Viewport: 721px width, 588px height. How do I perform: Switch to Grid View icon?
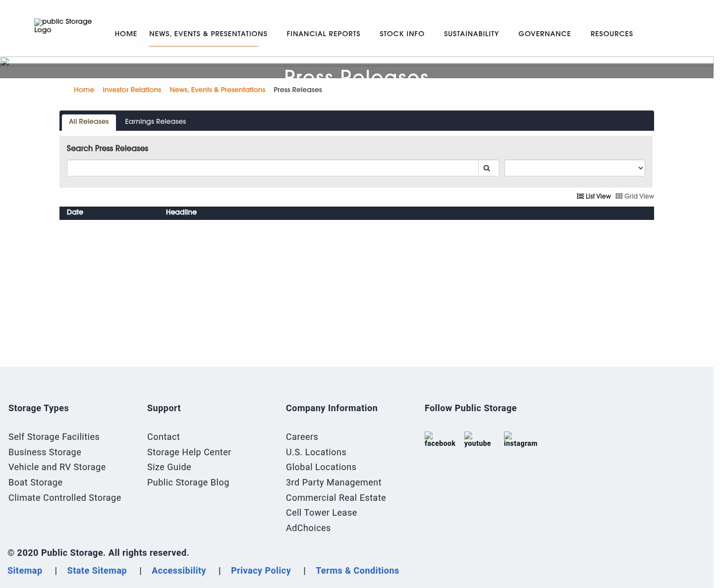pyautogui.click(x=618, y=196)
